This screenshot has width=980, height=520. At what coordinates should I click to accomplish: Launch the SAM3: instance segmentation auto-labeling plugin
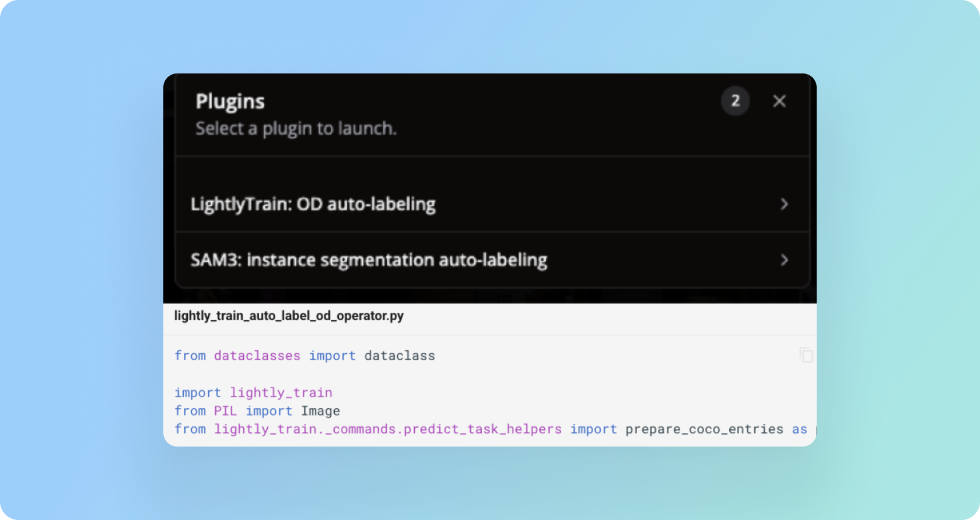[492, 259]
